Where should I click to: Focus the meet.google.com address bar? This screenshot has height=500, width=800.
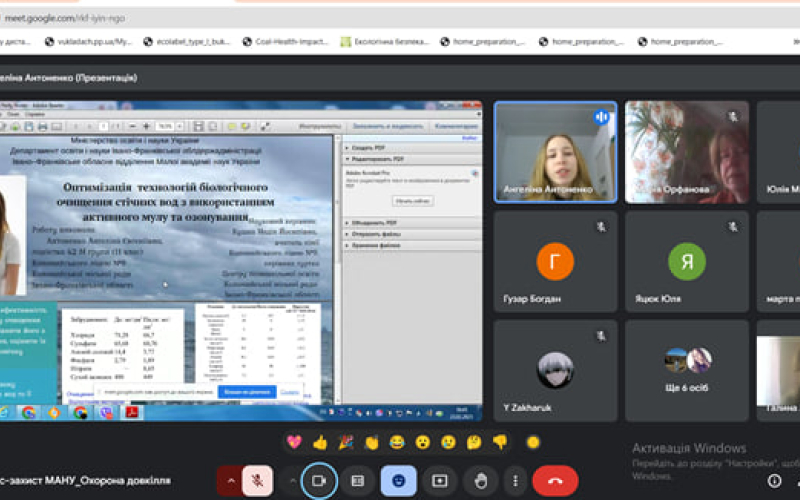(x=400, y=18)
